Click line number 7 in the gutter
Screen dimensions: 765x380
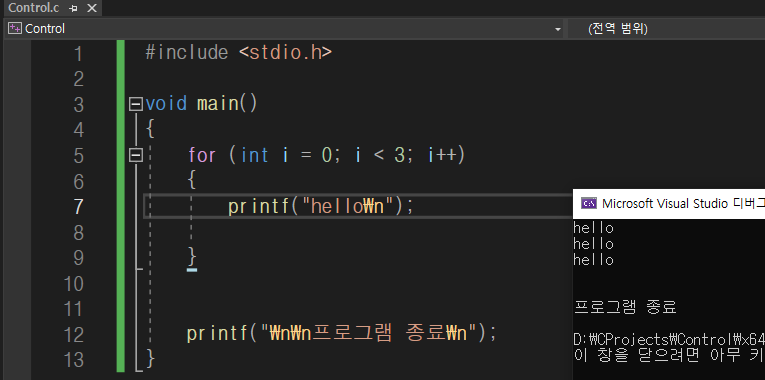[x=78, y=207]
